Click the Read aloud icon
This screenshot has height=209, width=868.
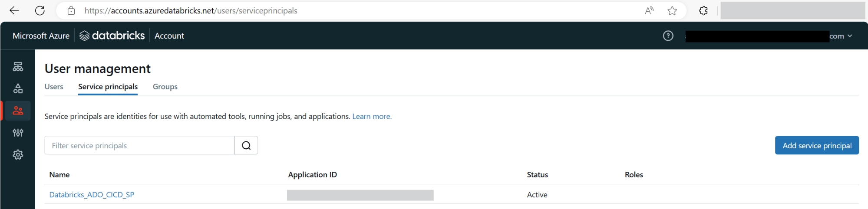point(649,11)
